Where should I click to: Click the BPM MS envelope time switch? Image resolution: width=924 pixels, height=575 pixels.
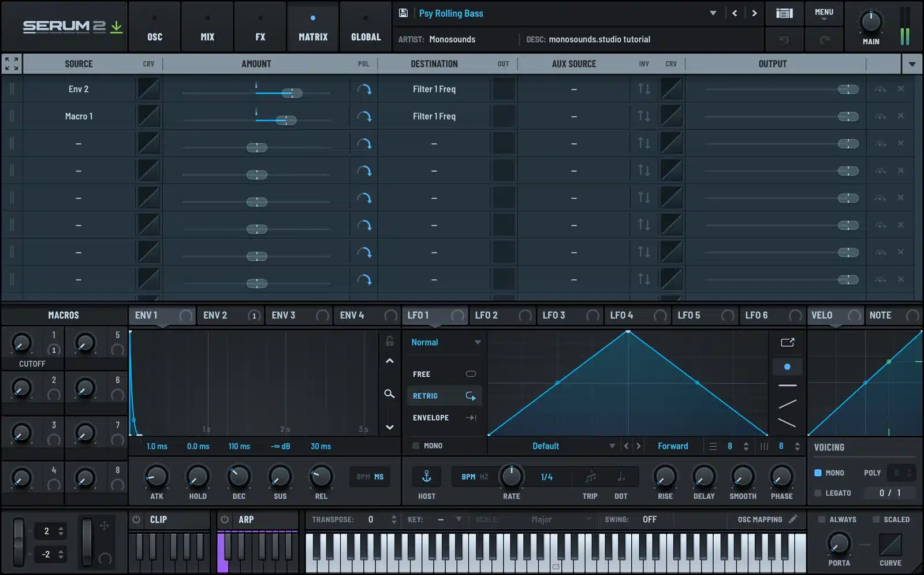click(370, 477)
